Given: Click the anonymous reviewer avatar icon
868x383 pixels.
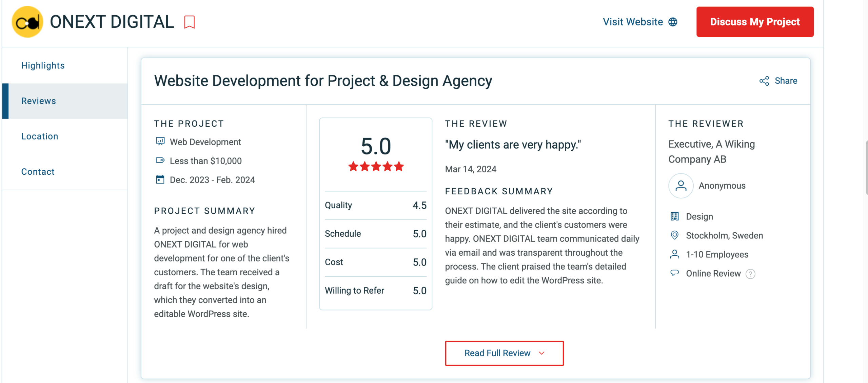Looking at the screenshot, I should point(680,186).
